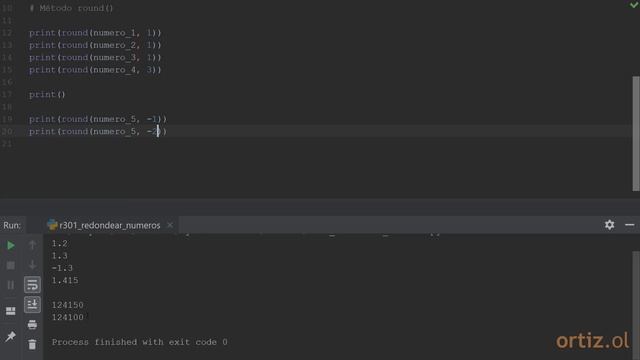This screenshot has height=360, width=640.
Task: Click the restore layout icon
Action: pyautogui.click(x=11, y=311)
